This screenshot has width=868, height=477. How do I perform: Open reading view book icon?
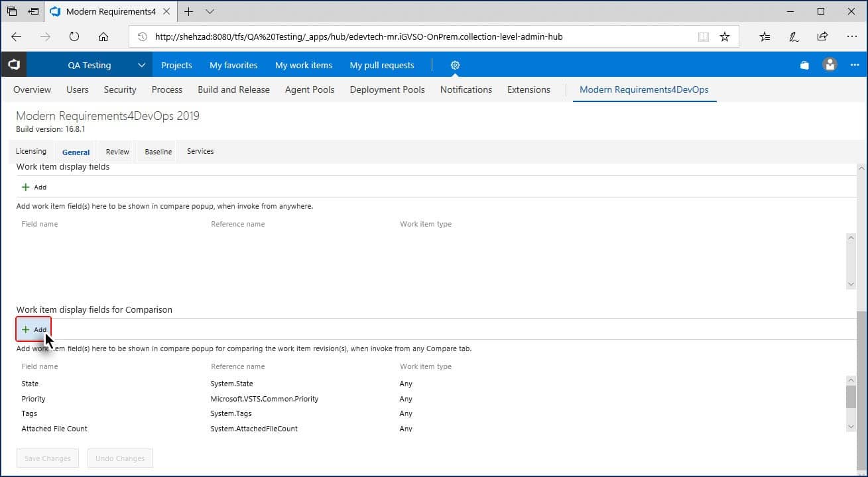point(704,37)
